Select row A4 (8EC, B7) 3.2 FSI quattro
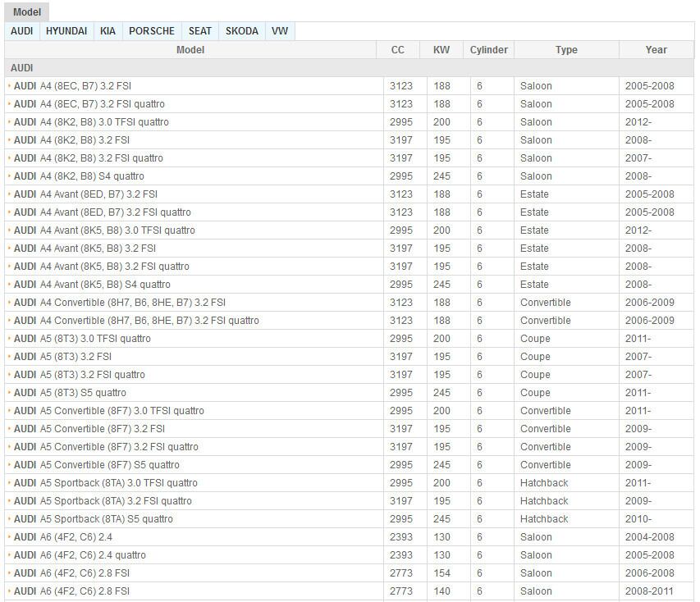700x602 pixels. tap(349, 104)
